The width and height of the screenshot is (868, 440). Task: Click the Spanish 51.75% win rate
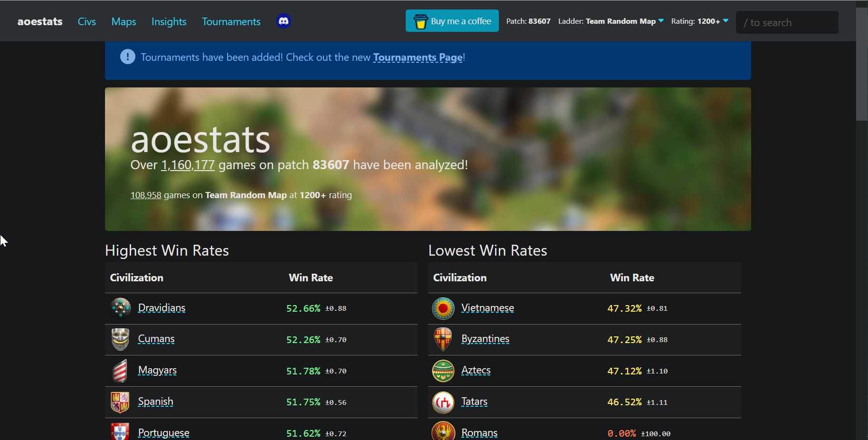click(x=303, y=402)
